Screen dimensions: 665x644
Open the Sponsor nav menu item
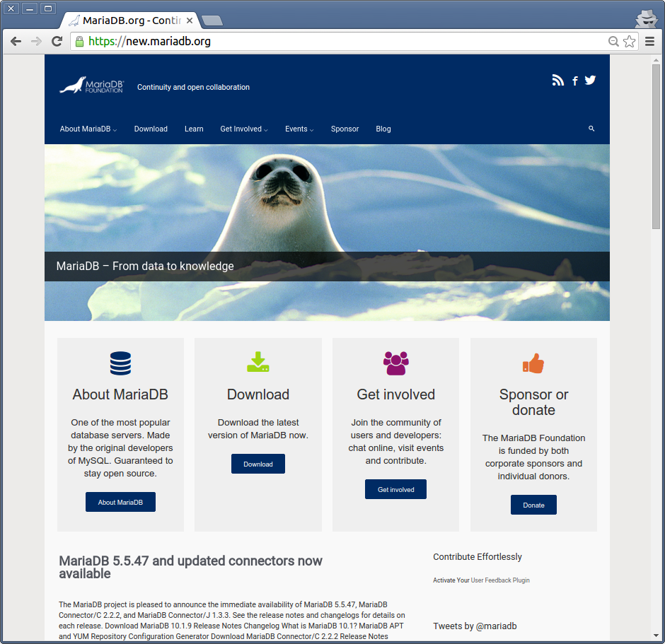[x=345, y=129]
